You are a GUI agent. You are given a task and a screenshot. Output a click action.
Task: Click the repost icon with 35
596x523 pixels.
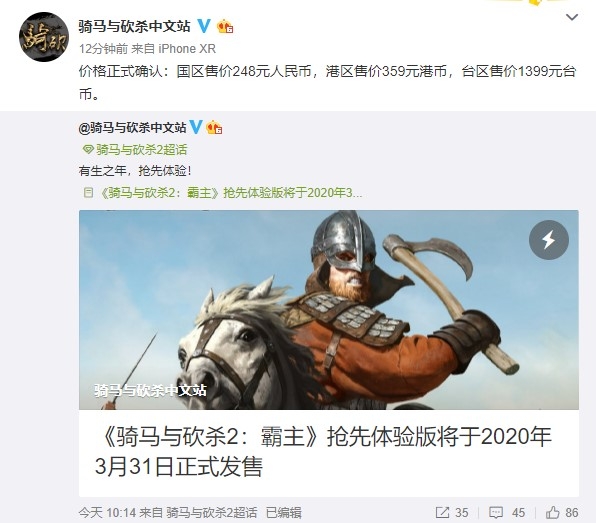[452, 513]
